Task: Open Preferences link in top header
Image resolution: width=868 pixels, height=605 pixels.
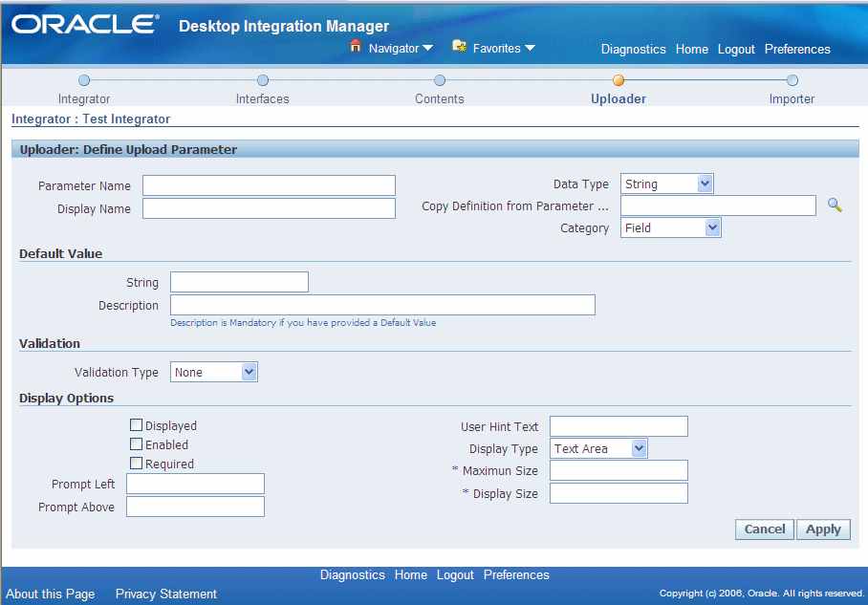Action: (x=797, y=50)
